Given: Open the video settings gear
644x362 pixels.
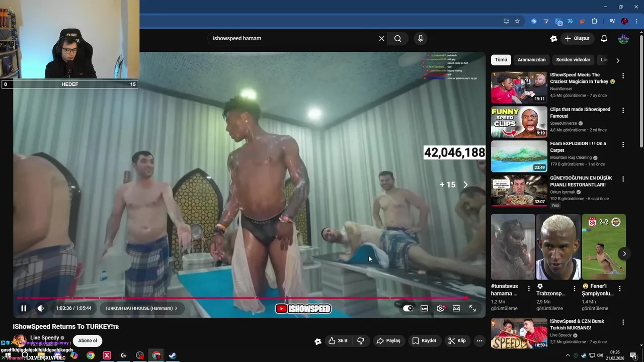Looking at the screenshot, I should pyautogui.click(x=440, y=308).
